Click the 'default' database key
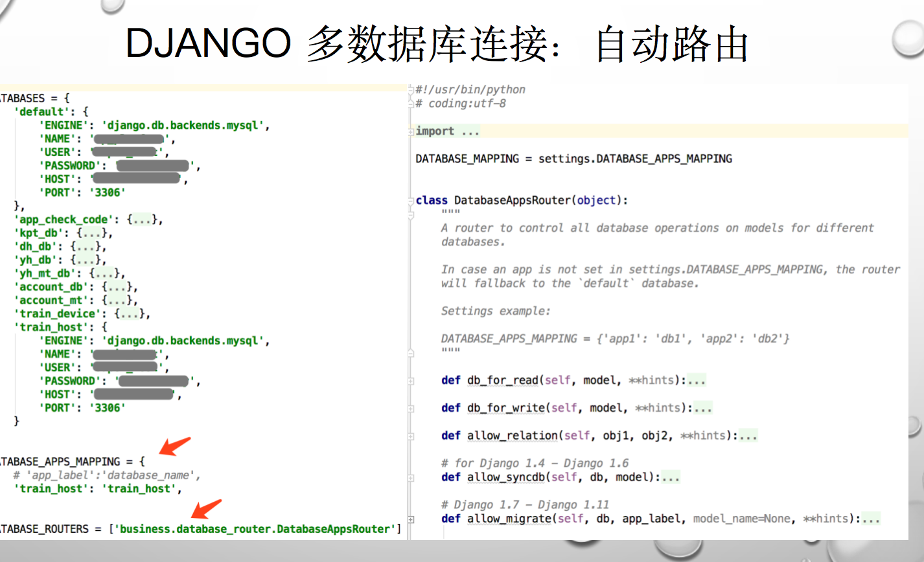Viewport: 924px width, 562px height. tap(42, 111)
